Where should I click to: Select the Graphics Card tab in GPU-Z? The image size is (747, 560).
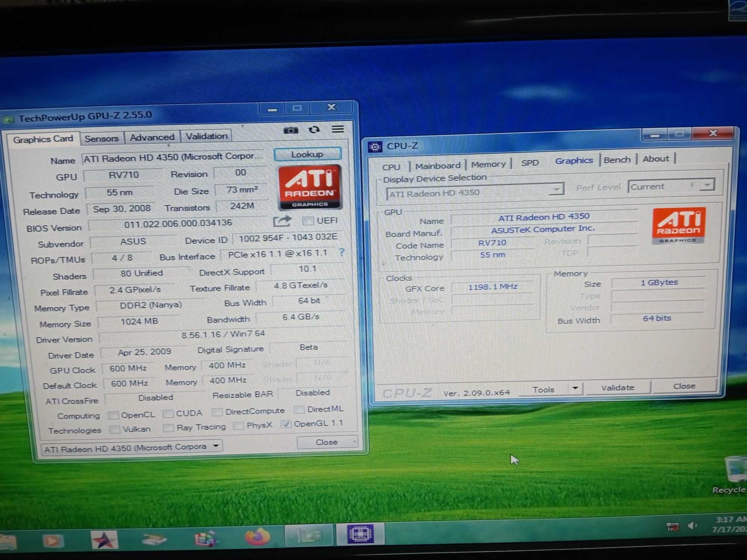pyautogui.click(x=43, y=139)
